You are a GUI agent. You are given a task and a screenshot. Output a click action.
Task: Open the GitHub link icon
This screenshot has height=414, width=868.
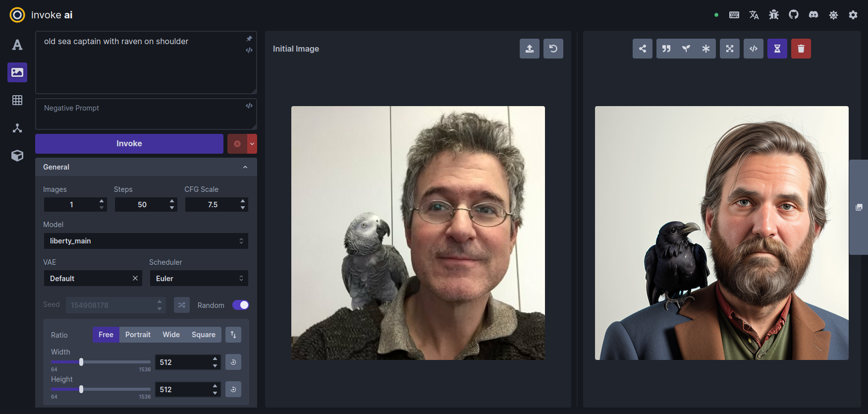[794, 15]
